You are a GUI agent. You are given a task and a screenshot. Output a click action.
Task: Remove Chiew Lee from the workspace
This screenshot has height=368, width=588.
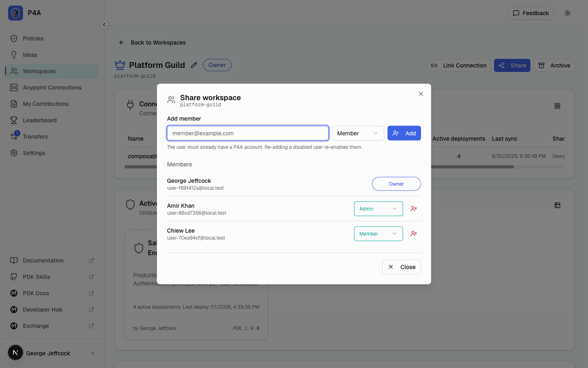click(x=414, y=234)
